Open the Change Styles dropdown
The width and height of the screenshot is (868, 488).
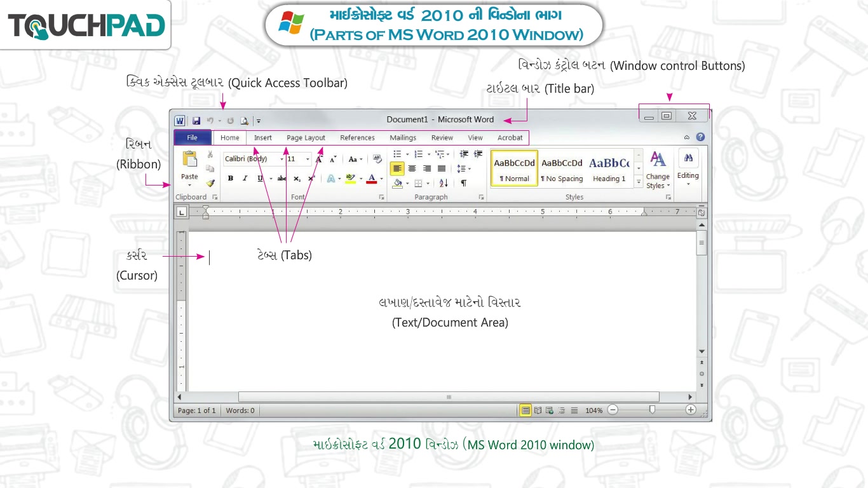click(658, 170)
